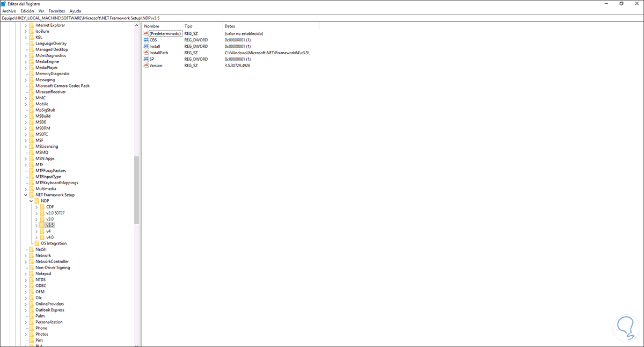Select the v3.5 tree key
The image size is (644, 347).
coord(50,225)
